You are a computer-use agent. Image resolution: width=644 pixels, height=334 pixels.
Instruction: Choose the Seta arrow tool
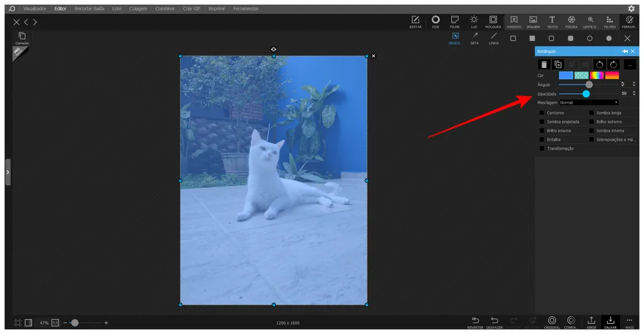pyautogui.click(x=474, y=38)
